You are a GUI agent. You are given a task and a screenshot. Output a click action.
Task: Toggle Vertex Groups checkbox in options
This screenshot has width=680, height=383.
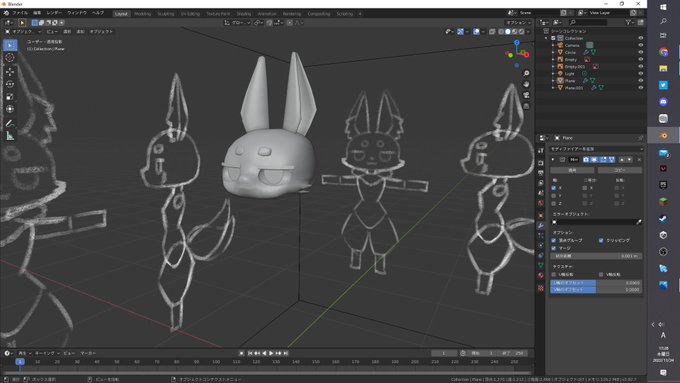coord(554,240)
